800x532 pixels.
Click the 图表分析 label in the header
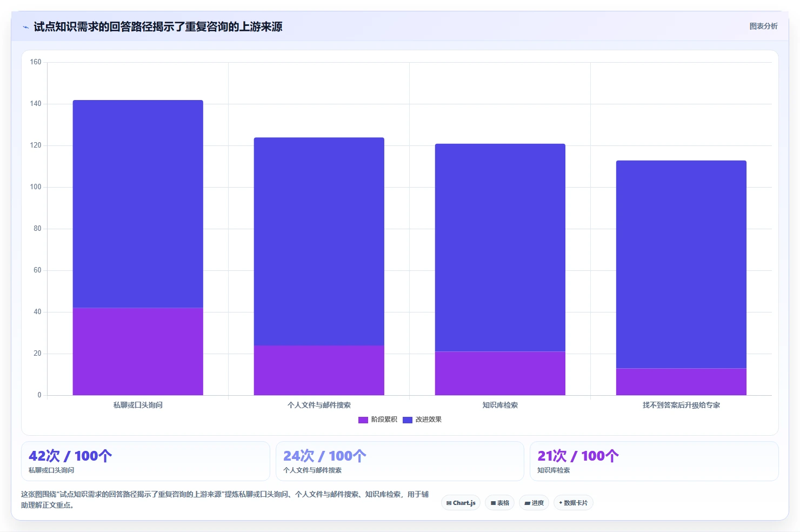click(x=763, y=26)
